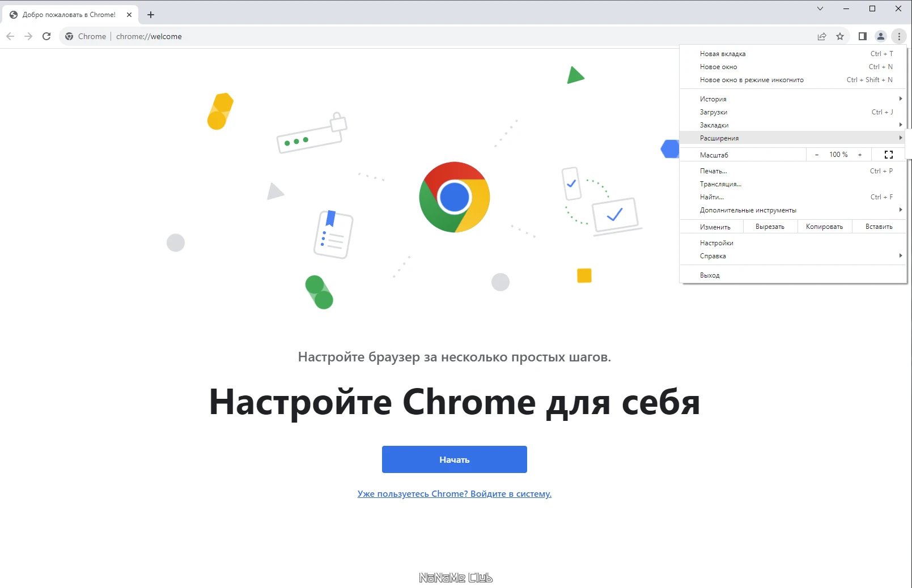
Task: Bookmark this tab with the star icon
Action: coord(840,36)
